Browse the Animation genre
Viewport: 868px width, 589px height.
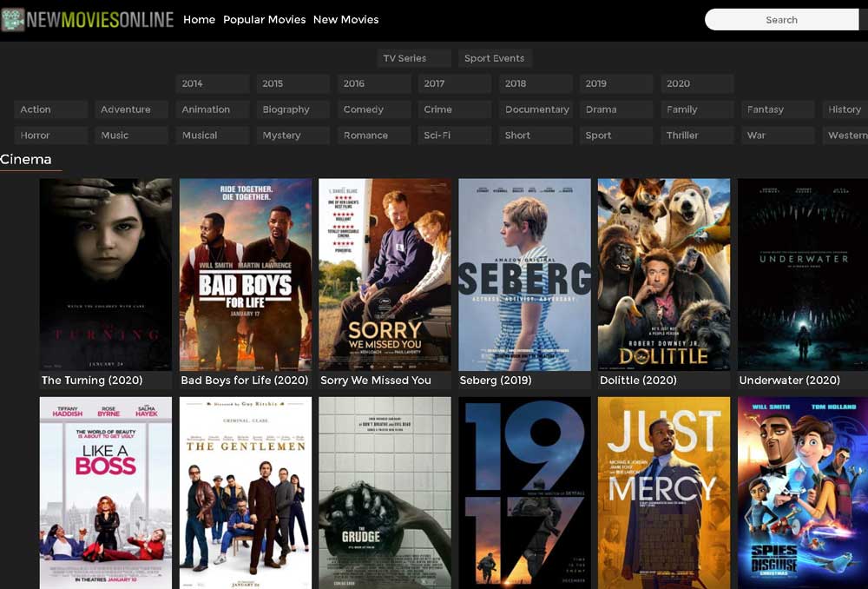pyautogui.click(x=213, y=109)
